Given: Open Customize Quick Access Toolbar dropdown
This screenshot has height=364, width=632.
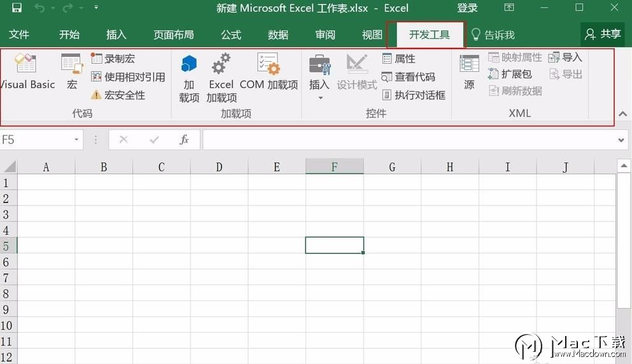Looking at the screenshot, I should tap(96, 7).
